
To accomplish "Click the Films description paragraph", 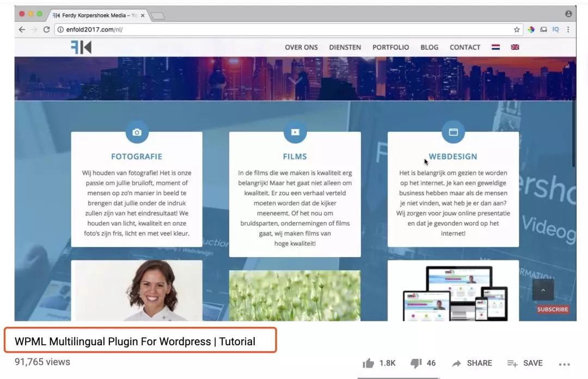I will pos(295,208).
